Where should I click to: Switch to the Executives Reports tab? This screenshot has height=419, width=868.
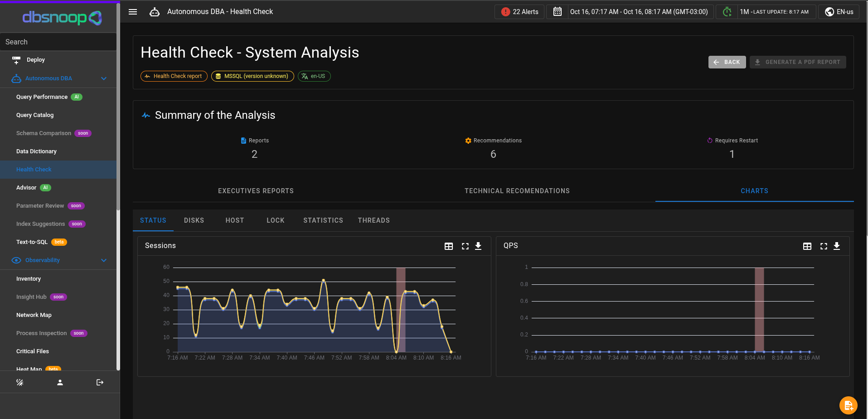coord(256,191)
